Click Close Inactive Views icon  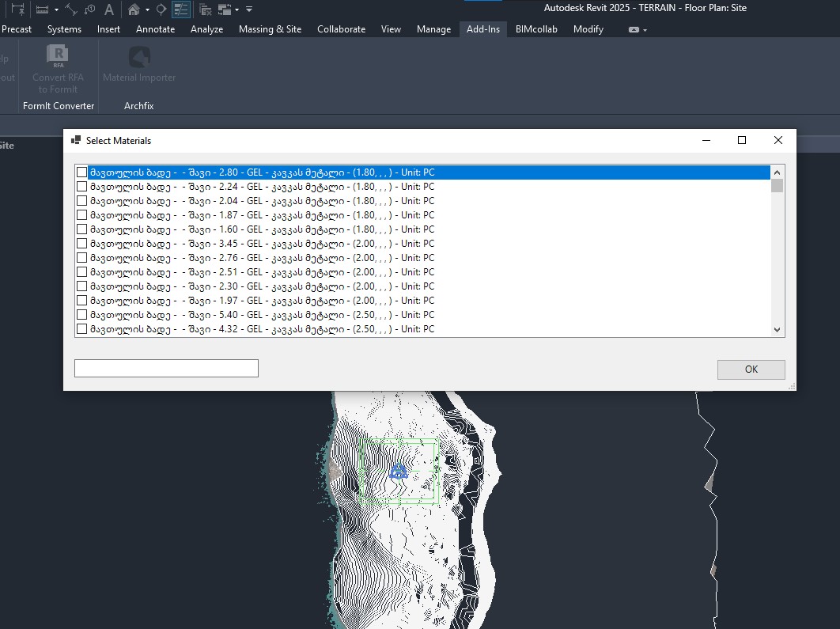(x=205, y=9)
